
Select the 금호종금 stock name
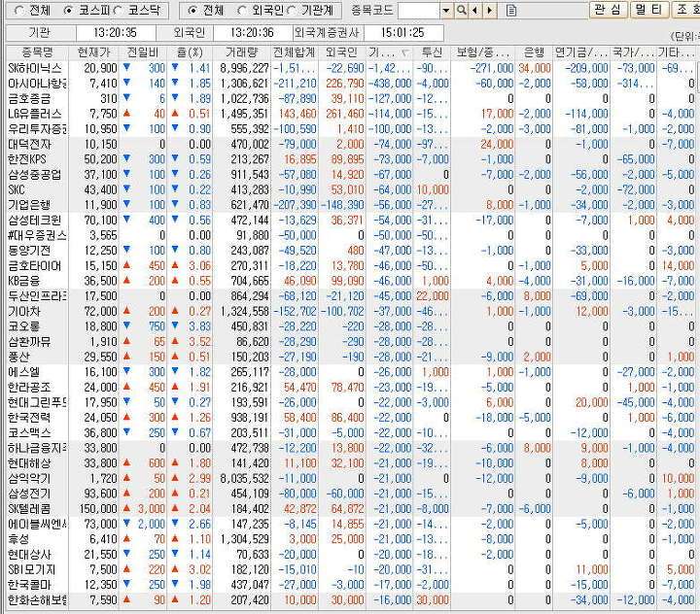coord(29,99)
